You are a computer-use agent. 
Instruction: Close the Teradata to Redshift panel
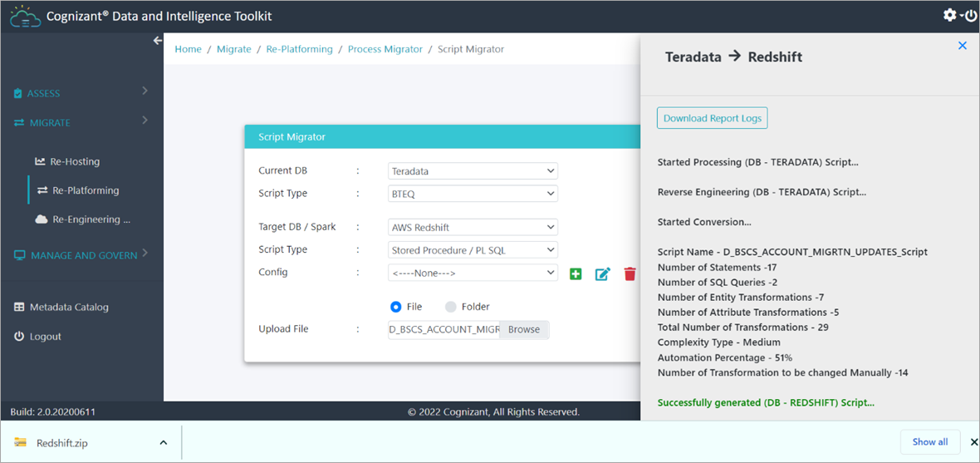point(963,45)
